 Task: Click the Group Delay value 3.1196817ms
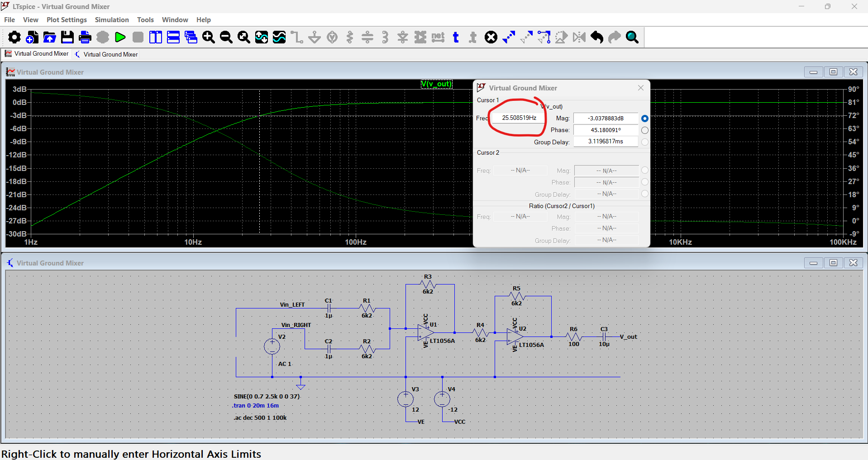pos(606,142)
